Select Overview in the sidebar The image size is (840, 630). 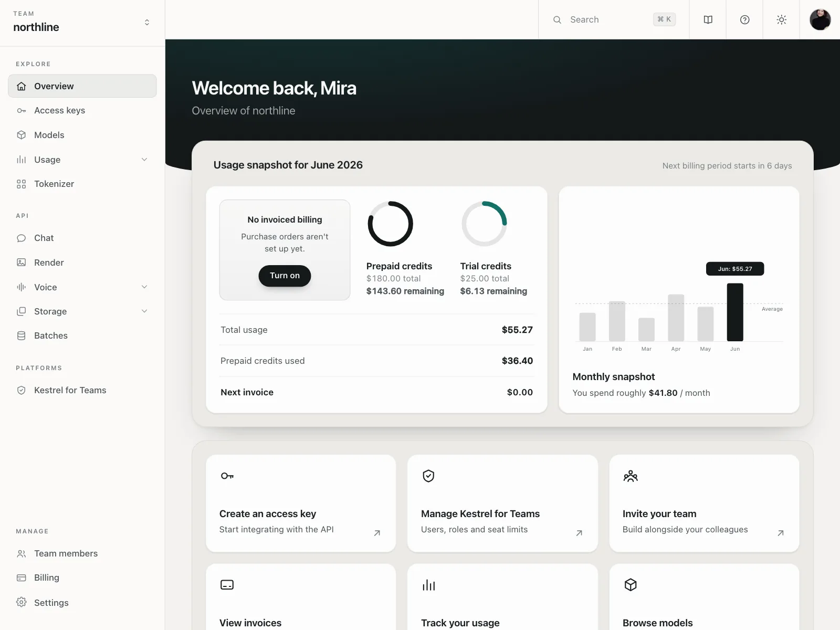click(82, 86)
